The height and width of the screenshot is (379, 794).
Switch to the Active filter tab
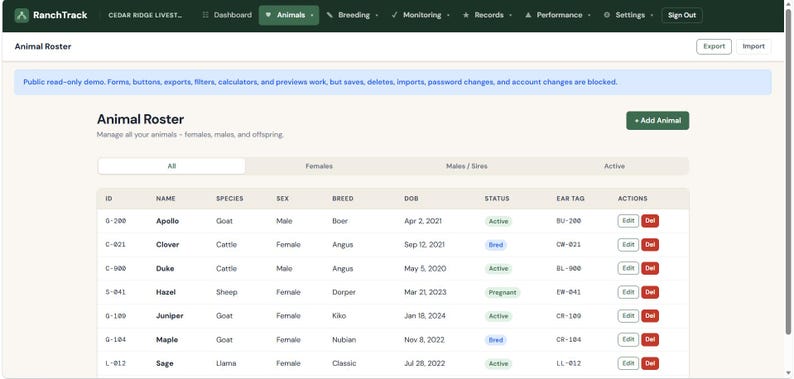[614, 166]
